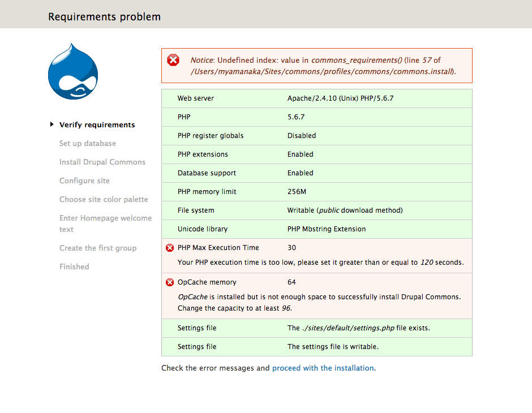
Task: Click the error icon beside PHP Max Execution Time
Action: (170, 248)
